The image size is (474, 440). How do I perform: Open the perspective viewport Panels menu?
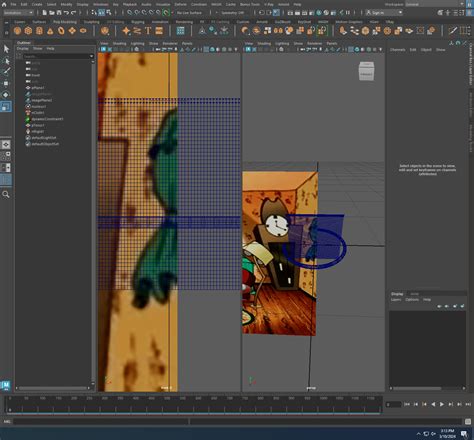332,44
